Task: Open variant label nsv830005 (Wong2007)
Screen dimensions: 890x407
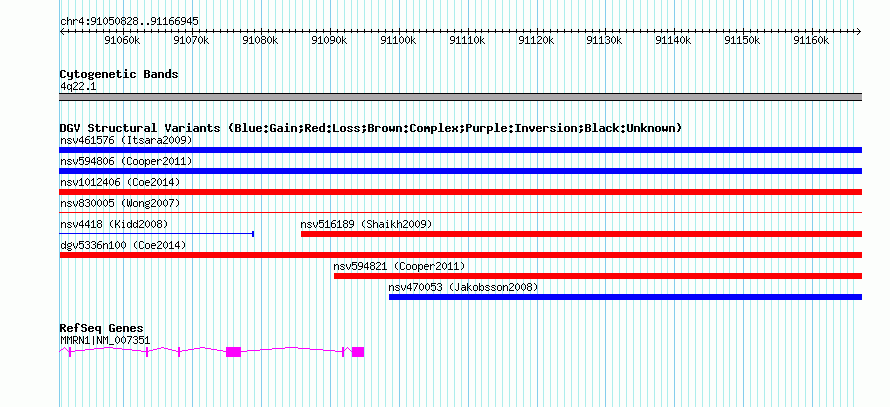Action: coord(120,203)
